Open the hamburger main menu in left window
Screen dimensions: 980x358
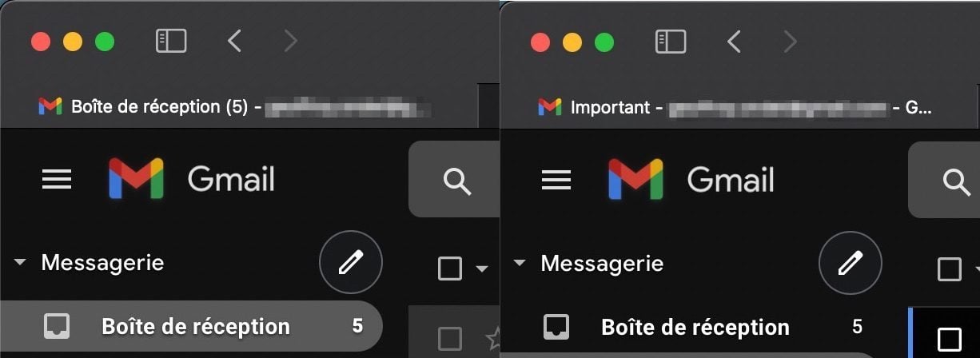[57, 180]
